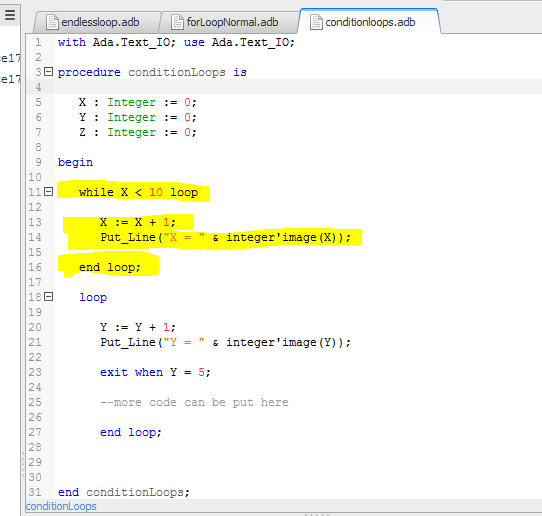Click 'X := X + 1;' on line 13
Screen dimensions: 542x516
(x=138, y=222)
